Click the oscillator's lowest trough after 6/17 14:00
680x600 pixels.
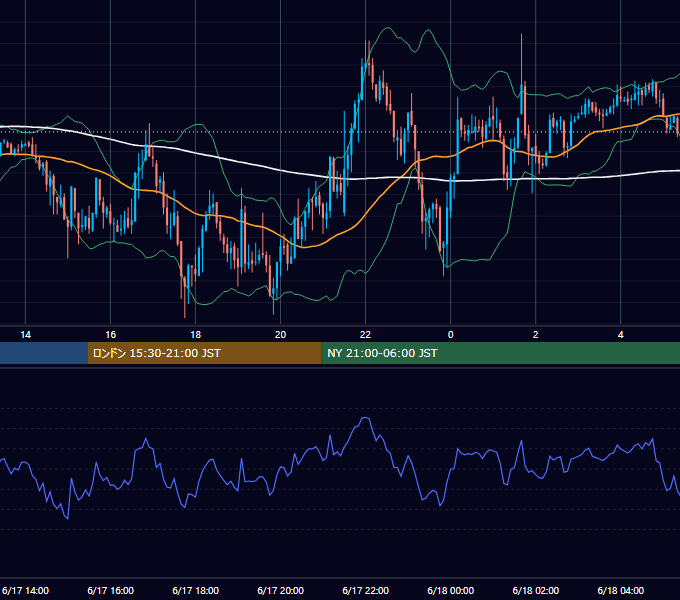[68, 517]
